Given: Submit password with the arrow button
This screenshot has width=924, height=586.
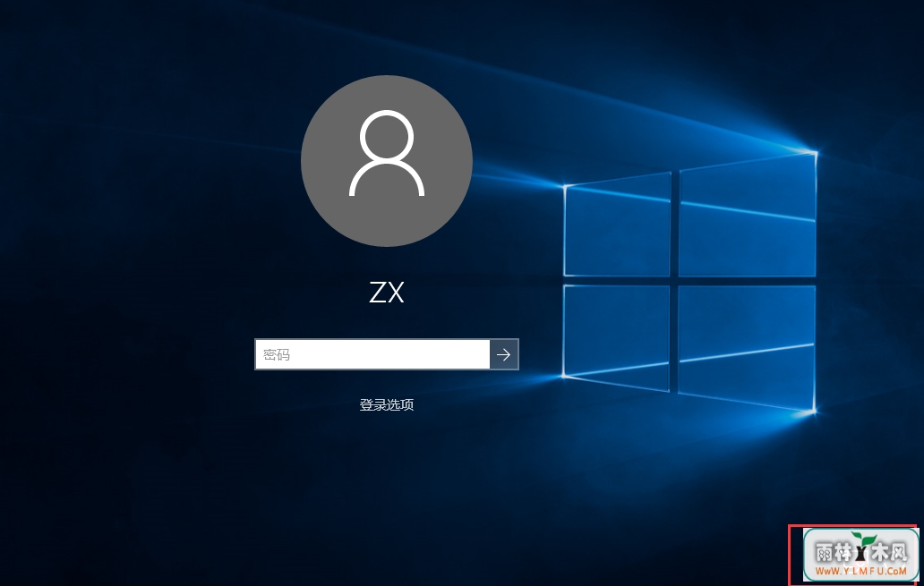Looking at the screenshot, I should click(x=504, y=354).
